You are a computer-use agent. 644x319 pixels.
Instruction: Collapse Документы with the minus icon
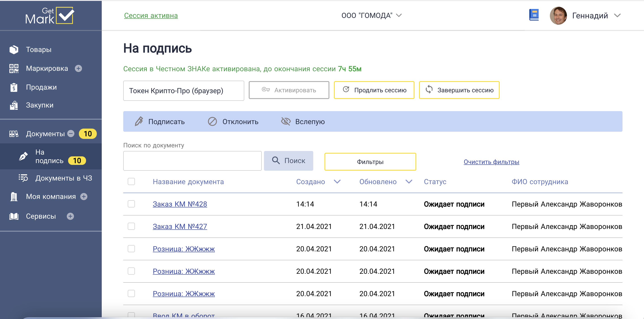click(x=71, y=134)
